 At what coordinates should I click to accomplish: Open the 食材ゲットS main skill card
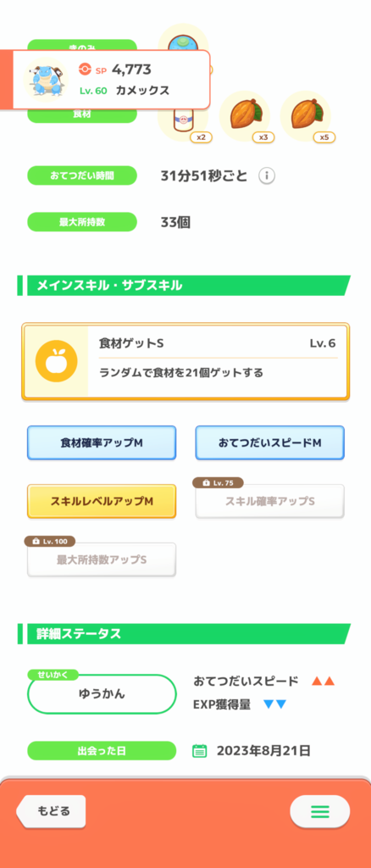[185, 361]
